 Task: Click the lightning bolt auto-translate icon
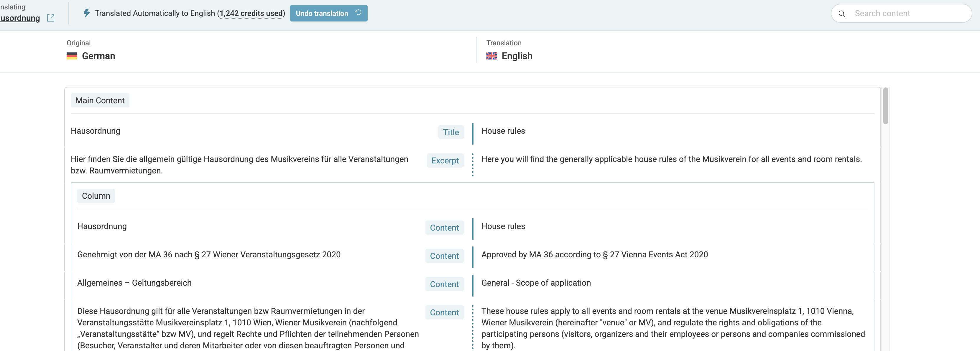tap(87, 13)
